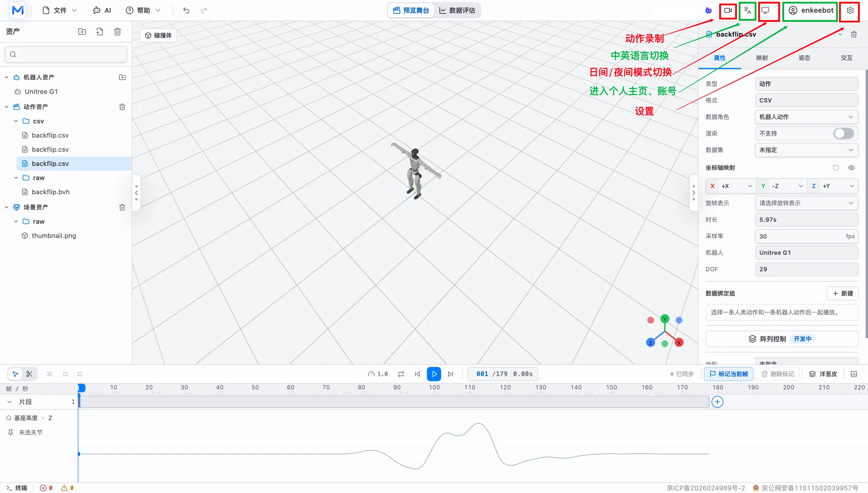Jump to next frame button
Image resolution: width=868 pixels, height=493 pixels.
coord(451,374)
